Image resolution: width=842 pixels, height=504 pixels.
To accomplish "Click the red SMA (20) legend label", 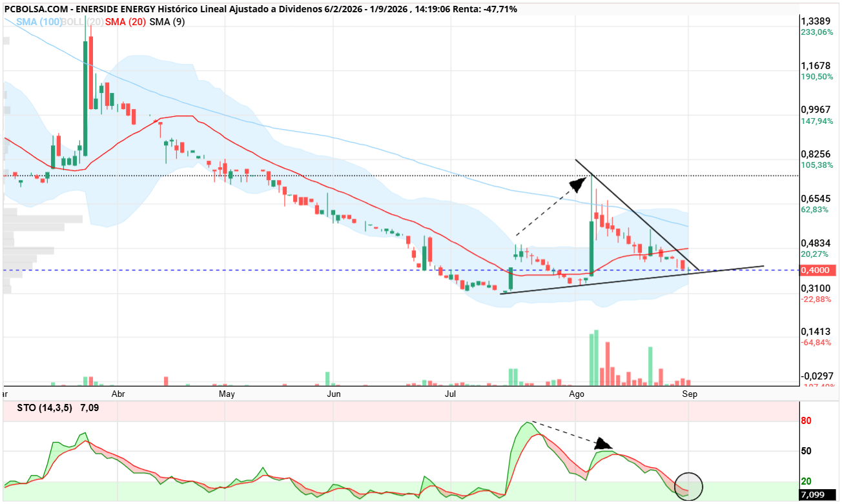I will 126,21.
